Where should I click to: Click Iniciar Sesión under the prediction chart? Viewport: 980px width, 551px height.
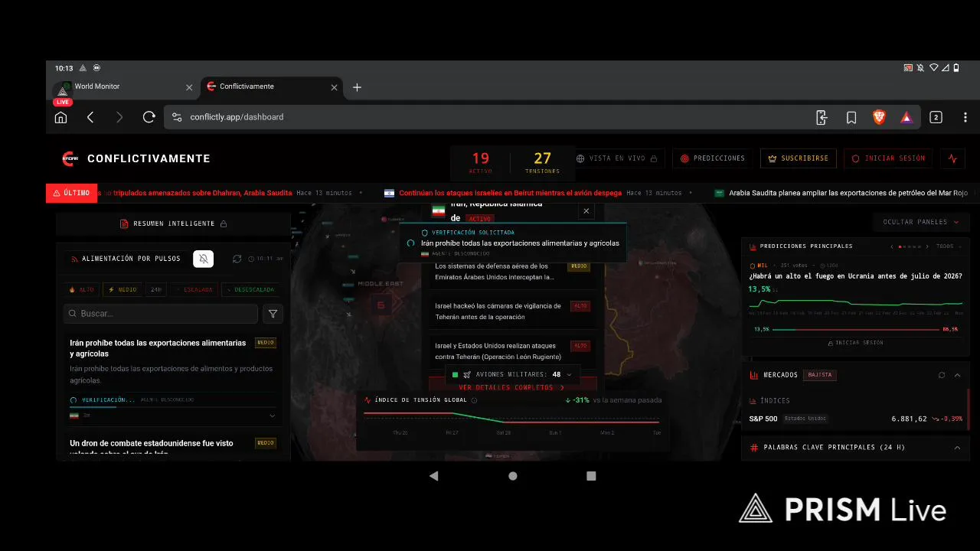click(856, 343)
